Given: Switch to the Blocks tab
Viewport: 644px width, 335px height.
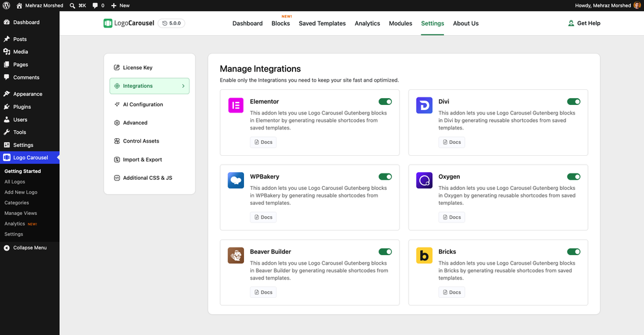Looking at the screenshot, I should 280,23.
